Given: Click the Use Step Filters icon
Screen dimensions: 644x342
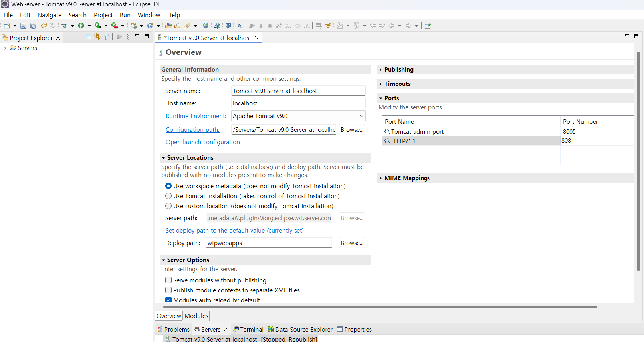Looking at the screenshot, I should click(x=328, y=26).
